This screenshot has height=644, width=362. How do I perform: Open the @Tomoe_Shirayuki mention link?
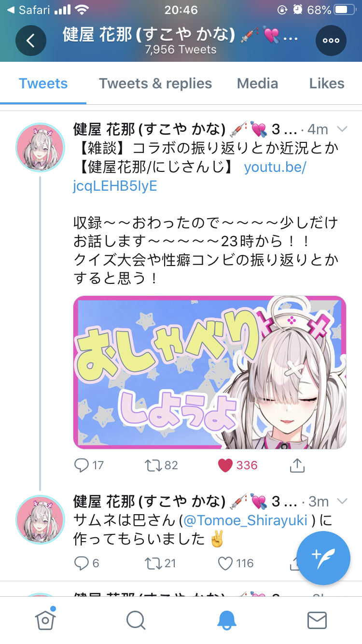click(245, 521)
